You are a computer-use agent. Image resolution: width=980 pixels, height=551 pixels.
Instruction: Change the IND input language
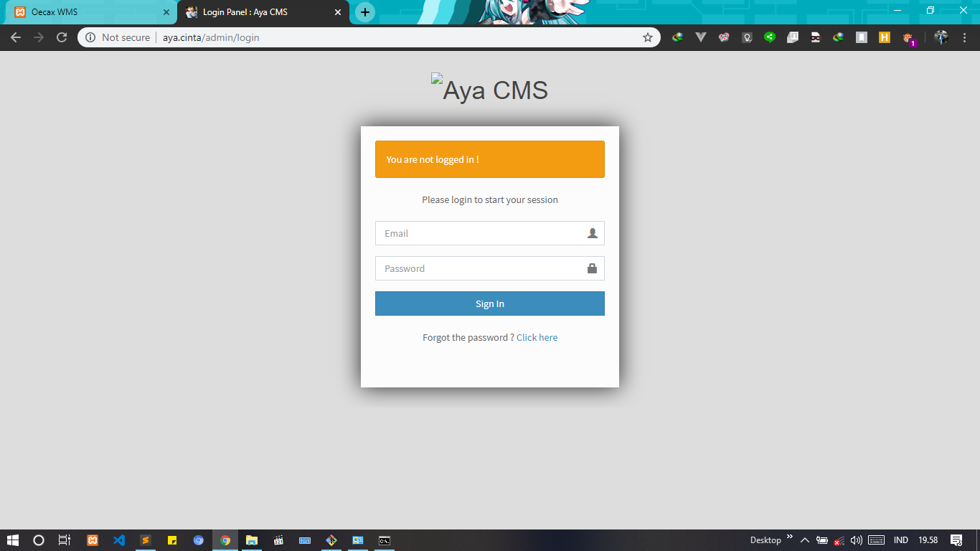pyautogui.click(x=901, y=540)
